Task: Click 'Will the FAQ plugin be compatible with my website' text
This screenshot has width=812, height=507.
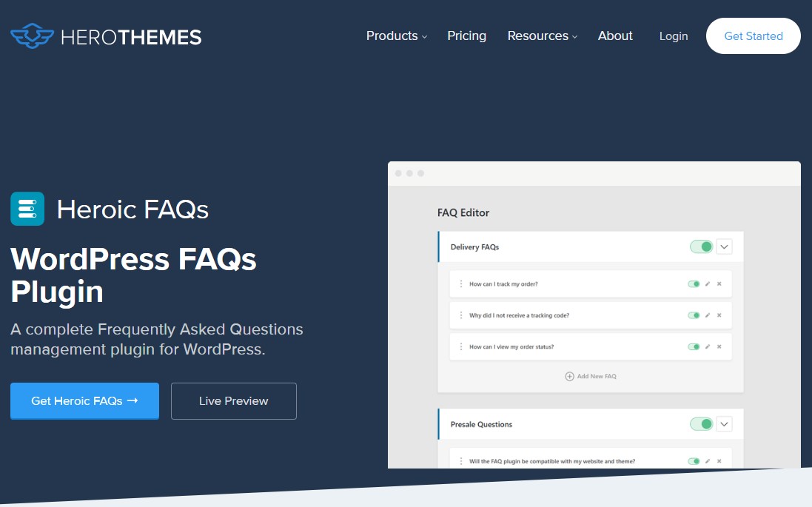Action: point(552,461)
